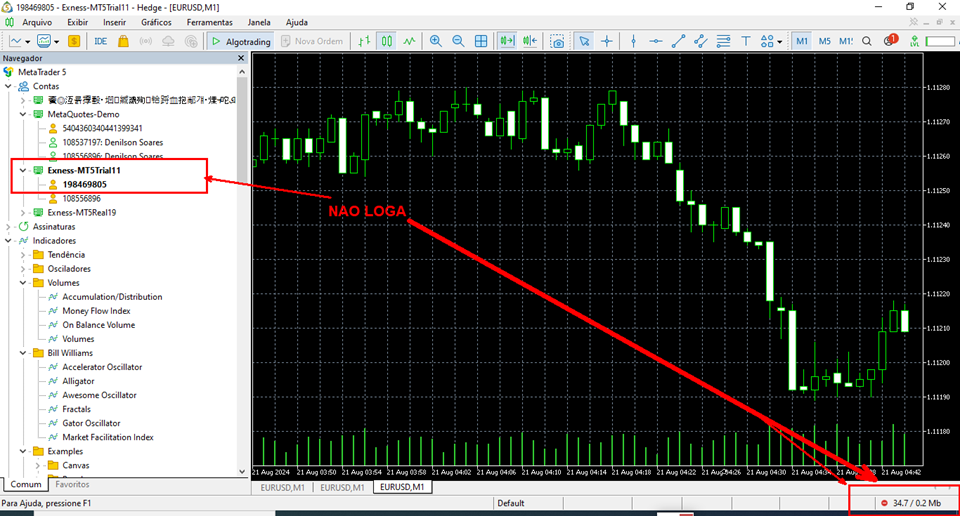Click the Nova Ordem button
960x516 pixels.
pyautogui.click(x=312, y=41)
